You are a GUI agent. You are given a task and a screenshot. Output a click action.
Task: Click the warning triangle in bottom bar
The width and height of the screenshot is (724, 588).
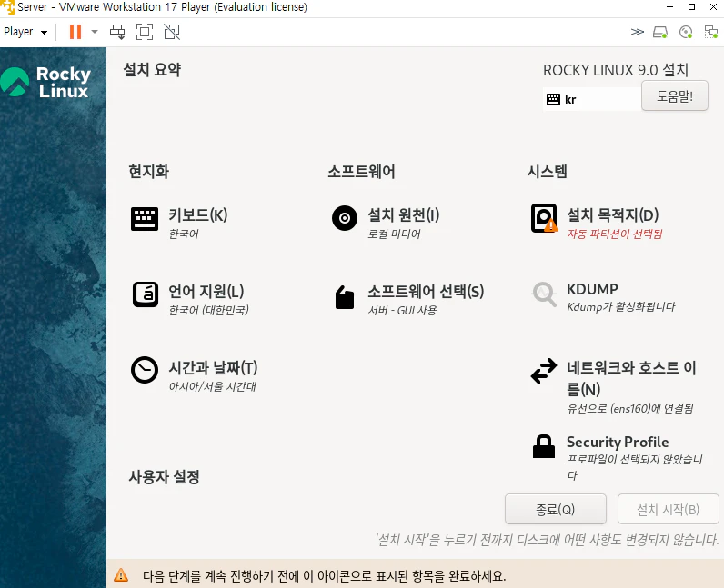pyautogui.click(x=121, y=575)
